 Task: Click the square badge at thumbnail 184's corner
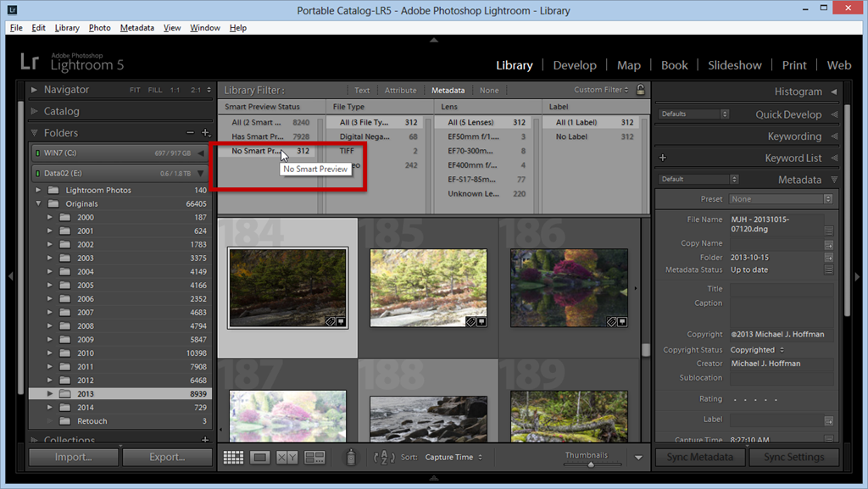[341, 321]
